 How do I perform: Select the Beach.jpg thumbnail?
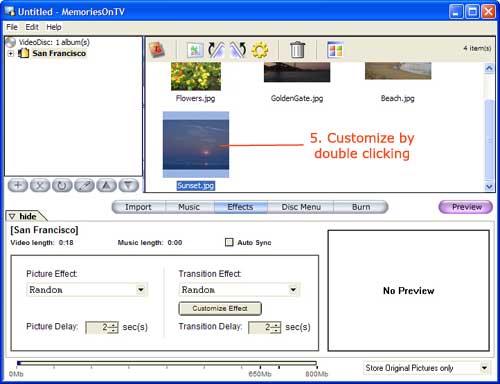tap(398, 71)
